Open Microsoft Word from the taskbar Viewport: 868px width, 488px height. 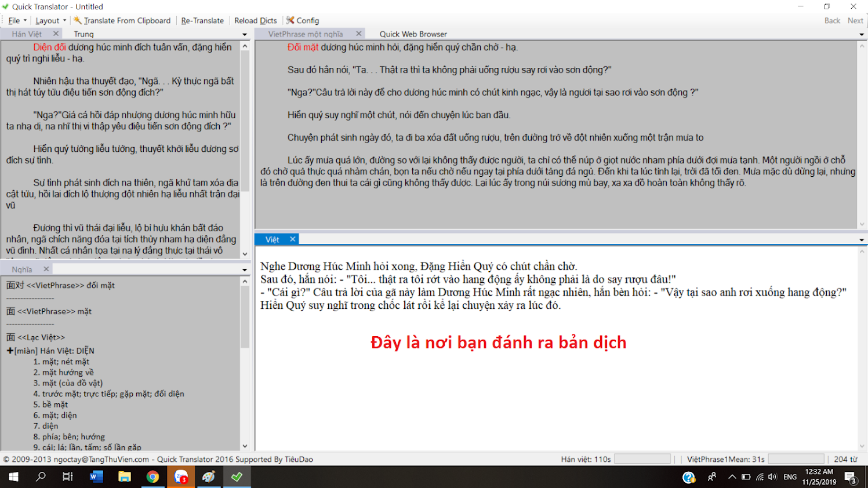(x=96, y=477)
